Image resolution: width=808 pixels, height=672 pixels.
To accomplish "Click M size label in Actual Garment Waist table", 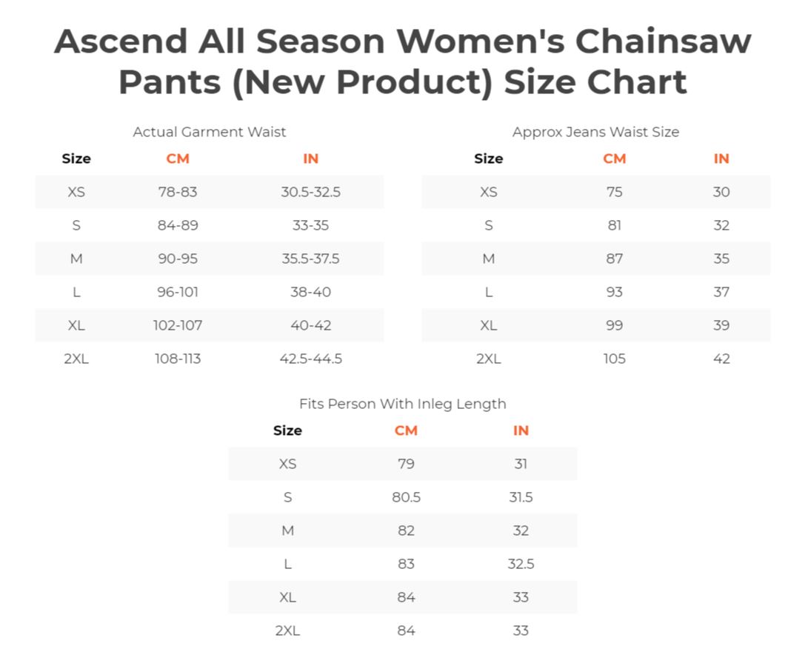I will pyautogui.click(x=76, y=259).
